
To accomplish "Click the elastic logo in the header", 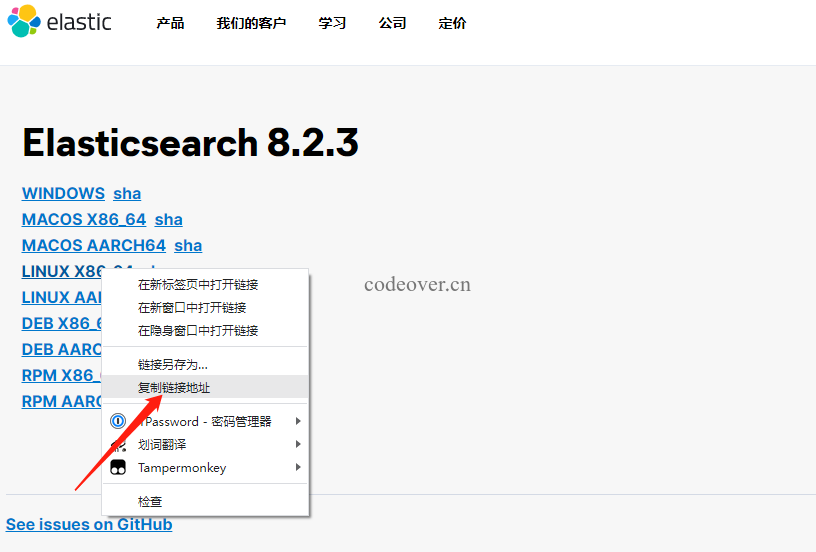I will click(59, 22).
